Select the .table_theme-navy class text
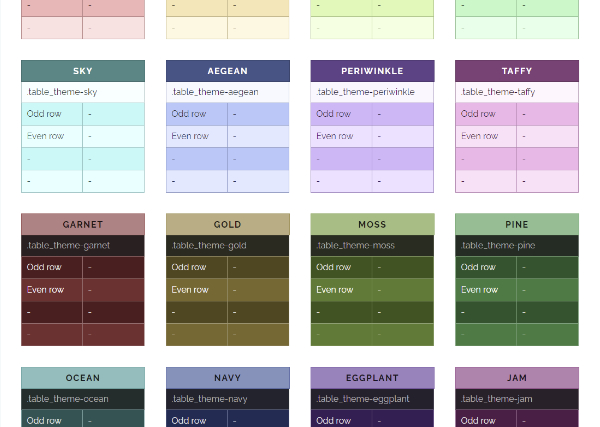This screenshot has height=427, width=600. coord(209,399)
